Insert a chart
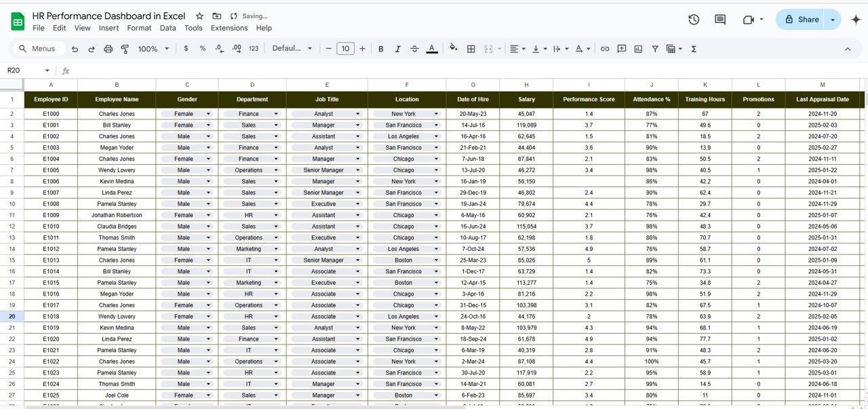This screenshot has width=868, height=409. [638, 49]
